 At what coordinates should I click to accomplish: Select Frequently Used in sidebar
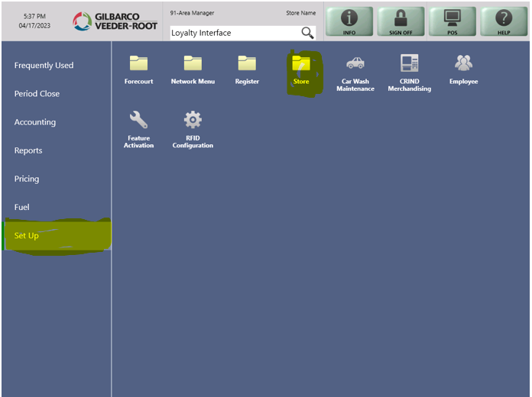tap(44, 66)
